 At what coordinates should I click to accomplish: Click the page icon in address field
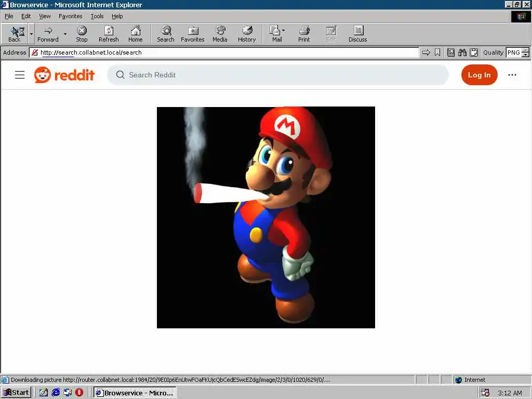(x=35, y=52)
